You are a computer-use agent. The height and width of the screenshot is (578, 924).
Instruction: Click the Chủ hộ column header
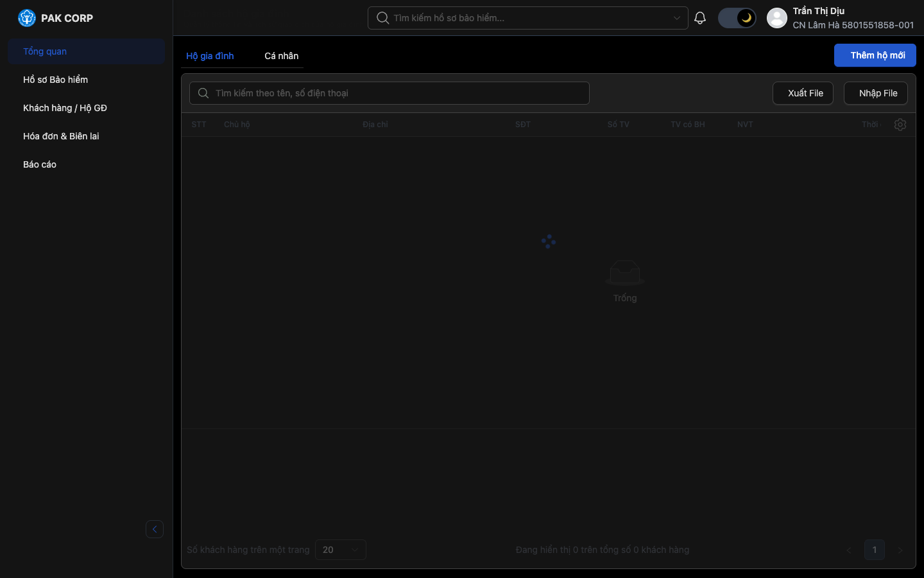coord(237,125)
